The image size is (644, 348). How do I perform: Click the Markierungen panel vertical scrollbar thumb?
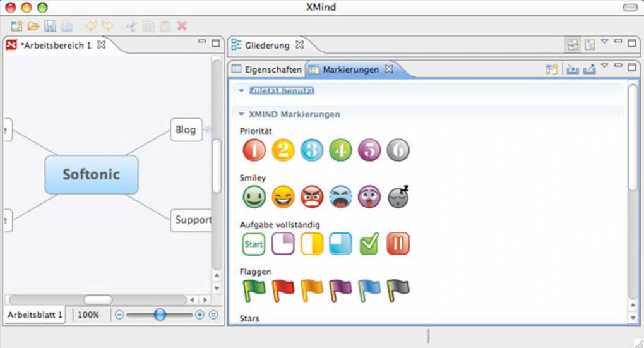pos(633,138)
